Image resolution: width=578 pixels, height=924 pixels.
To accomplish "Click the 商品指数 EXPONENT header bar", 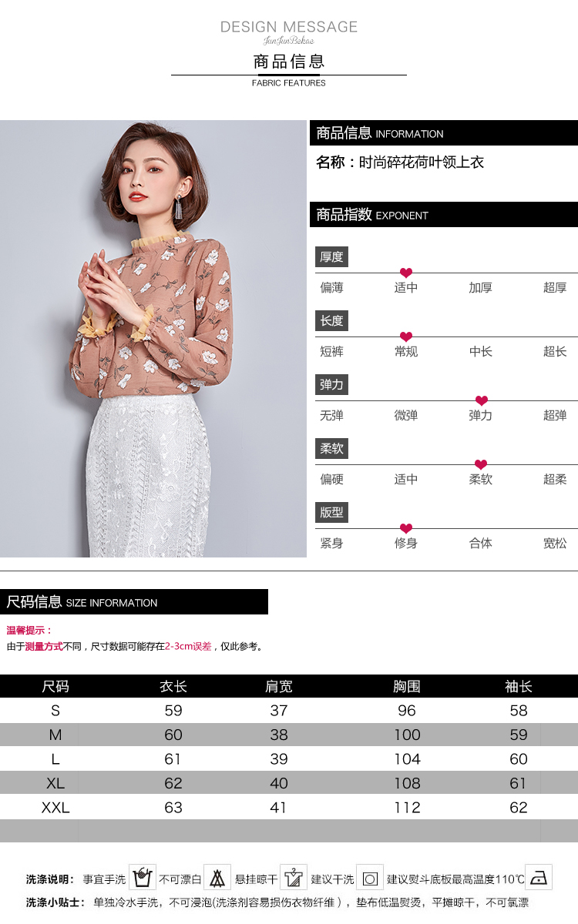I will [x=444, y=215].
